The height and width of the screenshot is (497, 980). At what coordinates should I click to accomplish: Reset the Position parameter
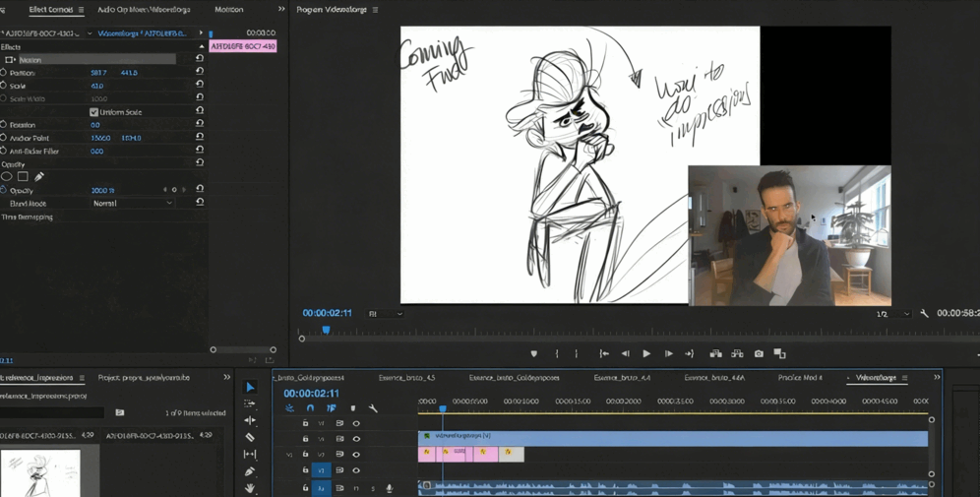[x=200, y=73]
